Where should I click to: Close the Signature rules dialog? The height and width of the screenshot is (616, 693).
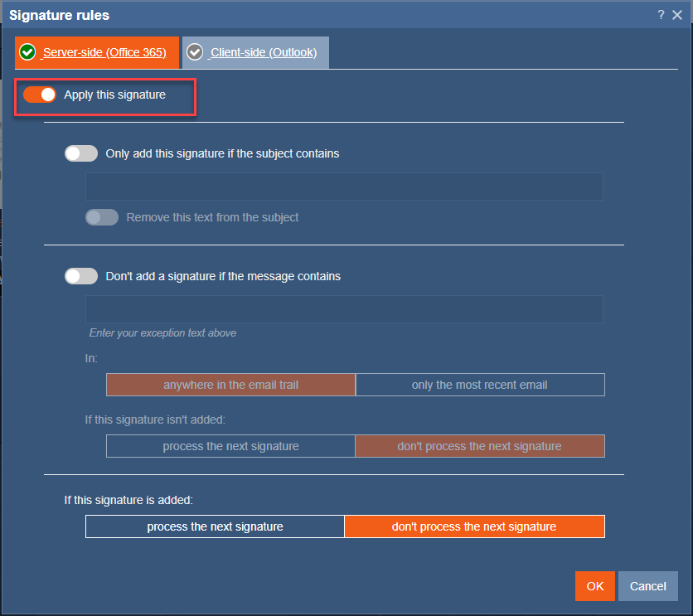pyautogui.click(x=677, y=15)
